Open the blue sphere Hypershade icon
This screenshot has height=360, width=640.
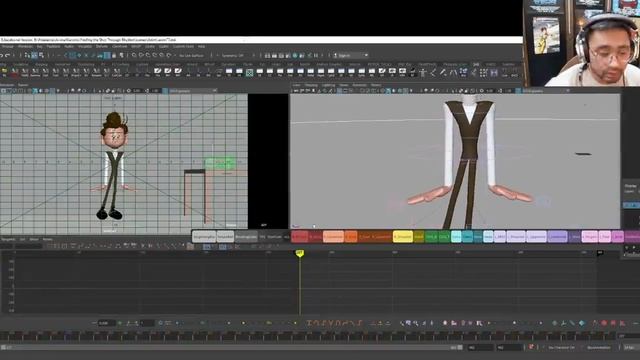click(295, 56)
